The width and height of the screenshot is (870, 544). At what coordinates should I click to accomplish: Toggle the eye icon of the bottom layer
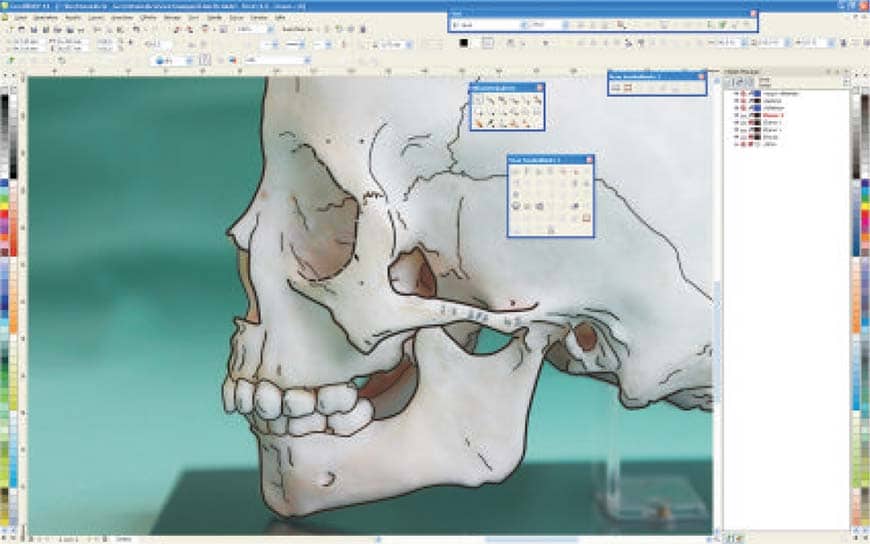pyautogui.click(x=737, y=144)
